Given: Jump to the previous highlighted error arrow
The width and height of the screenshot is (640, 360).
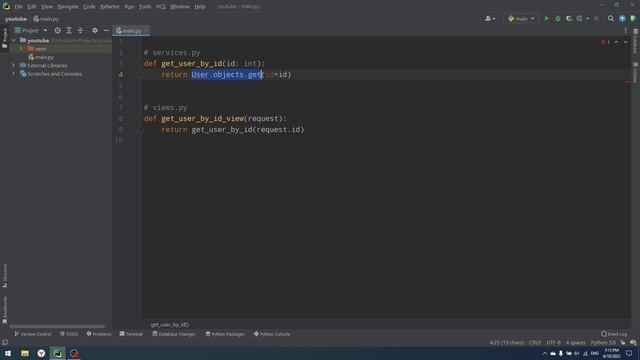Looking at the screenshot, I should [x=616, y=42].
